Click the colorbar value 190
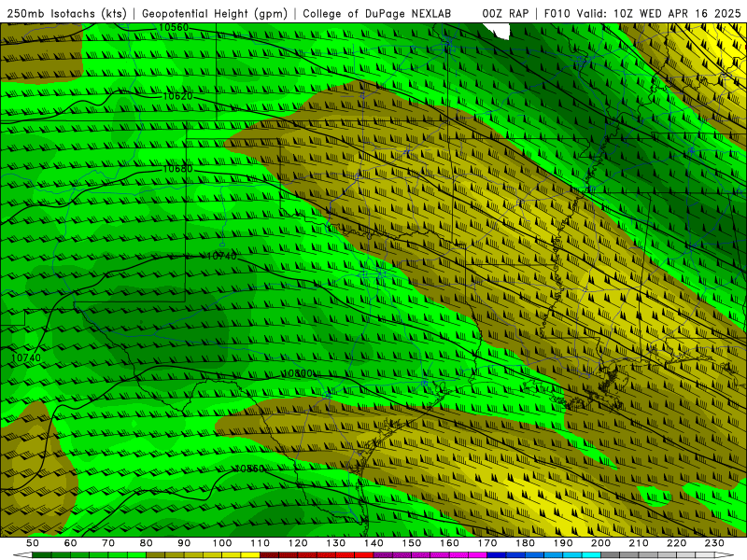 click(563, 543)
